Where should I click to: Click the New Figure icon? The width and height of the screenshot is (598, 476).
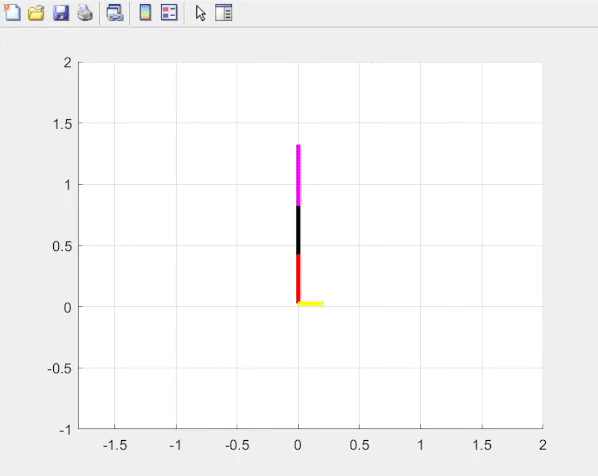(12, 13)
